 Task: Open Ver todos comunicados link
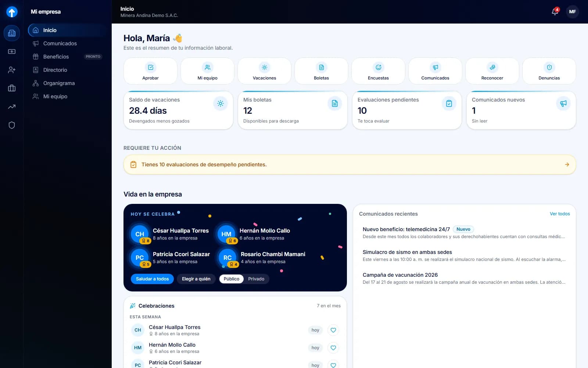tap(560, 214)
